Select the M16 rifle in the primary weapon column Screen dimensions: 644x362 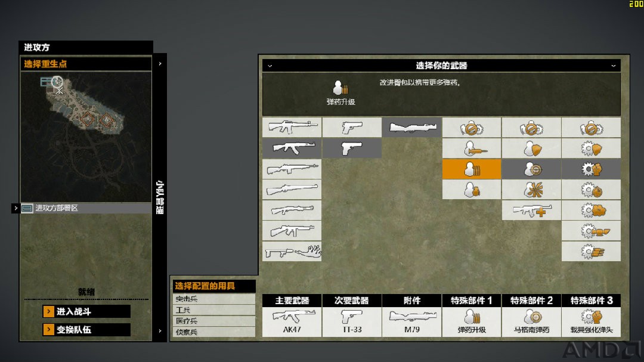pos(292,127)
